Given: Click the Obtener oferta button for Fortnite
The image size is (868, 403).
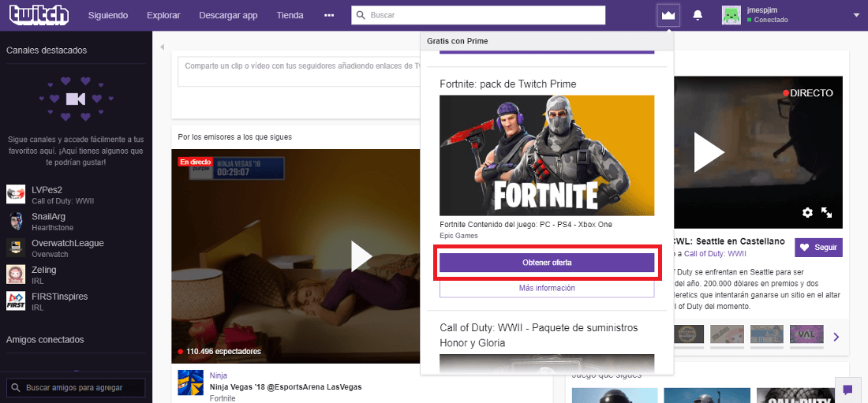Looking at the screenshot, I should 547,263.
